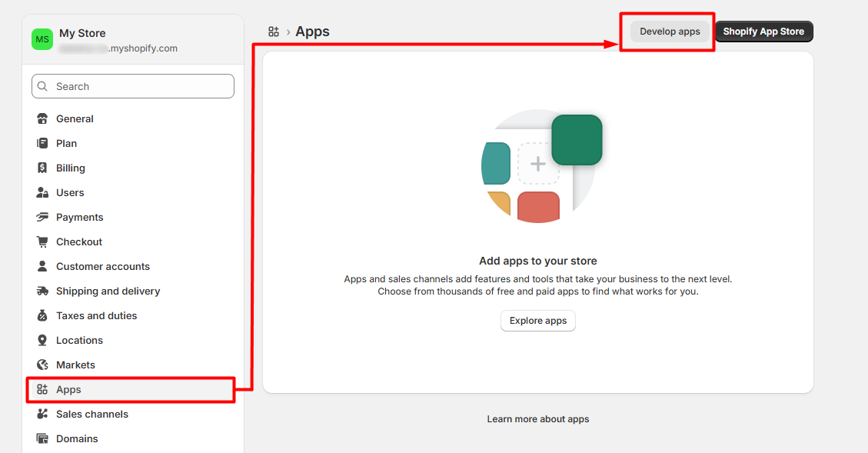Click the Shipping and delivery truck icon
This screenshot has width=868, height=453.
tap(42, 291)
